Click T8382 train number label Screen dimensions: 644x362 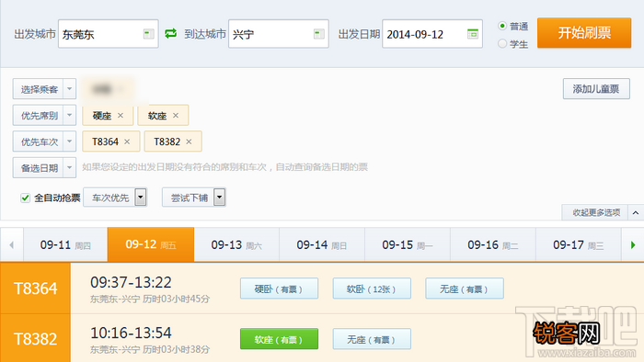[x=35, y=339]
